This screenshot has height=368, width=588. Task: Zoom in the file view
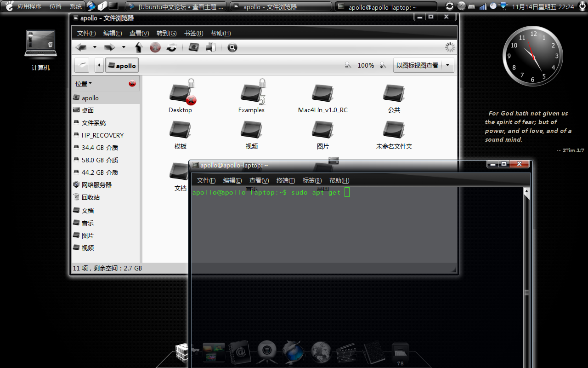coord(383,65)
